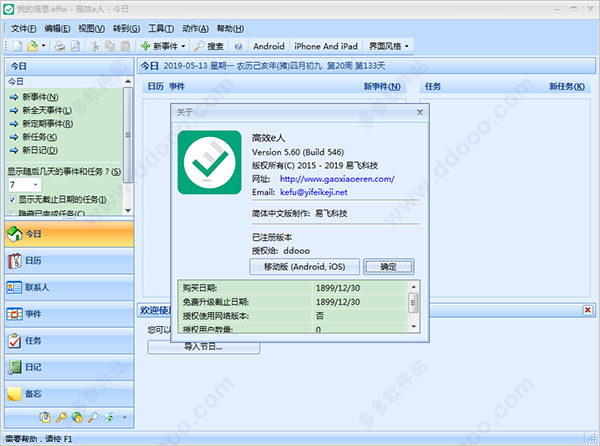Click the Android toolbar button
600x446 pixels.
coord(269,46)
